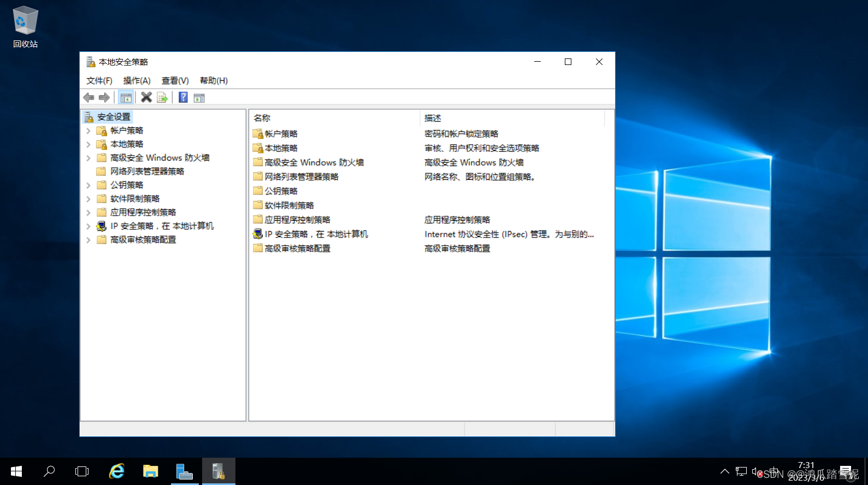The height and width of the screenshot is (485, 868).
Task: Expand the 高级审核策略配置 tree node
Action: 88,240
